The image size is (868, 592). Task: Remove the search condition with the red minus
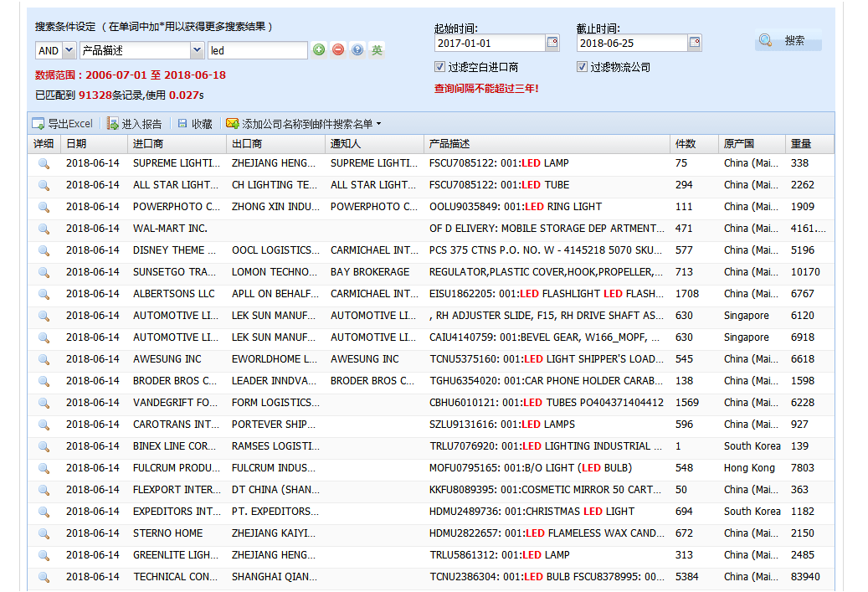coord(338,50)
